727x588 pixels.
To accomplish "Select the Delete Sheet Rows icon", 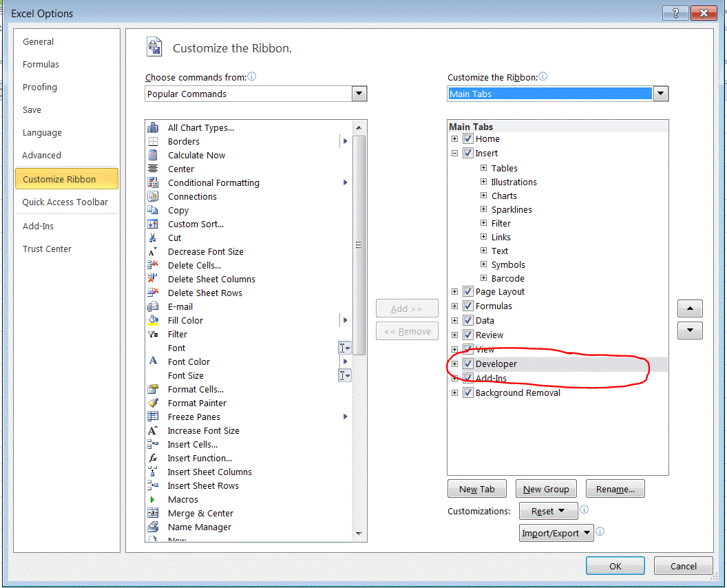I will [x=153, y=293].
